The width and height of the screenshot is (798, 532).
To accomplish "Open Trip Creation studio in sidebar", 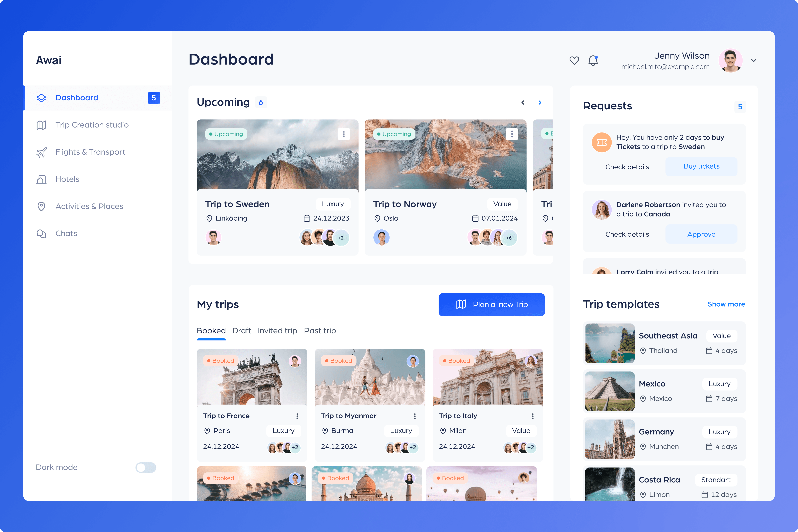I will click(x=92, y=125).
